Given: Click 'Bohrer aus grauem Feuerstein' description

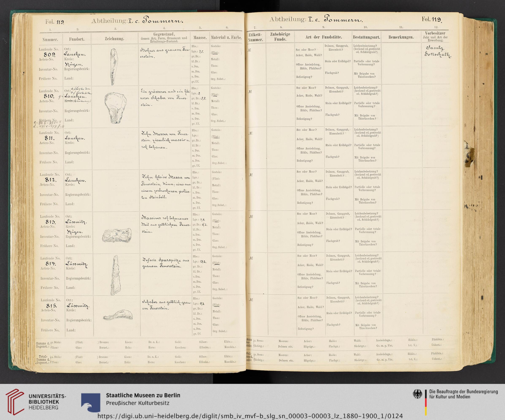Looking at the screenshot, I should pyautogui.click(x=165, y=54).
